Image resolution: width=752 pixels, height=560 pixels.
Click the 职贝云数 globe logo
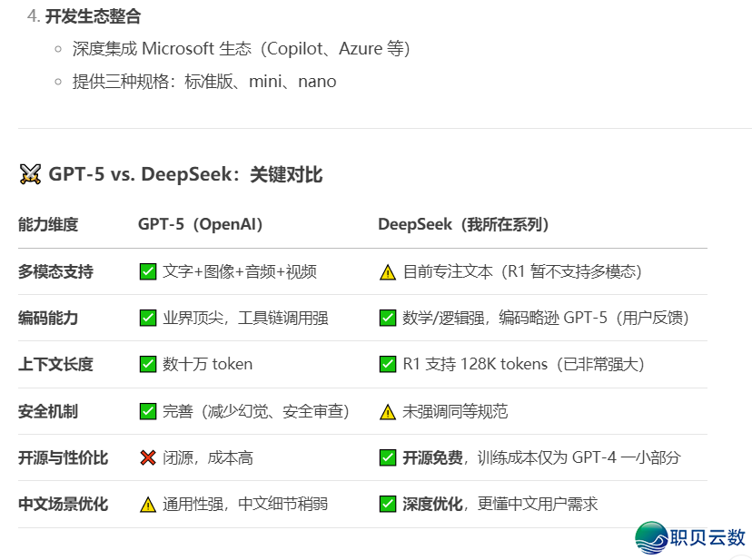click(651, 538)
